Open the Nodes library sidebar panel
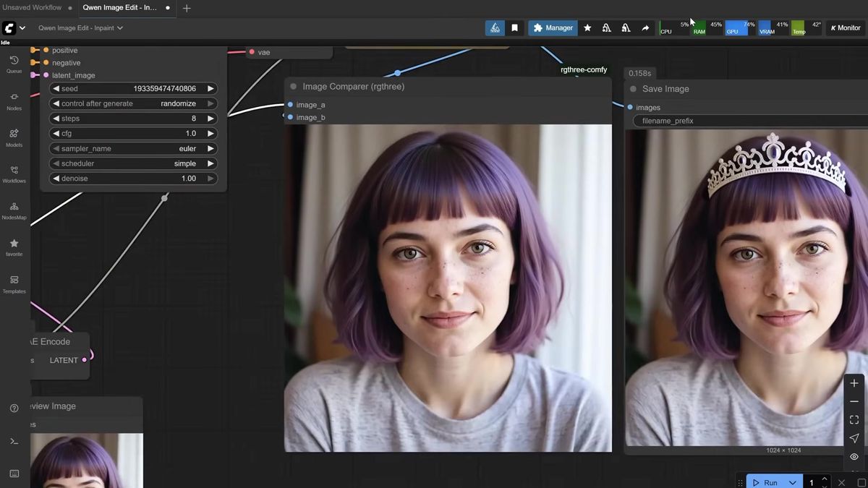This screenshot has width=868, height=488. [14, 100]
